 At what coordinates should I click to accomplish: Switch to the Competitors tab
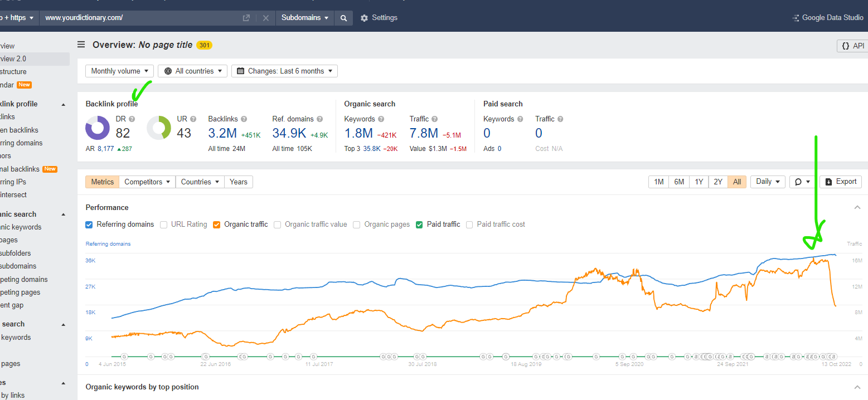point(147,182)
